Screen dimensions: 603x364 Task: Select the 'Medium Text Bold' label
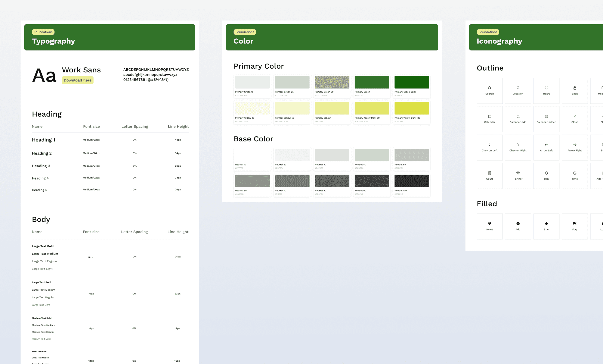point(42,318)
